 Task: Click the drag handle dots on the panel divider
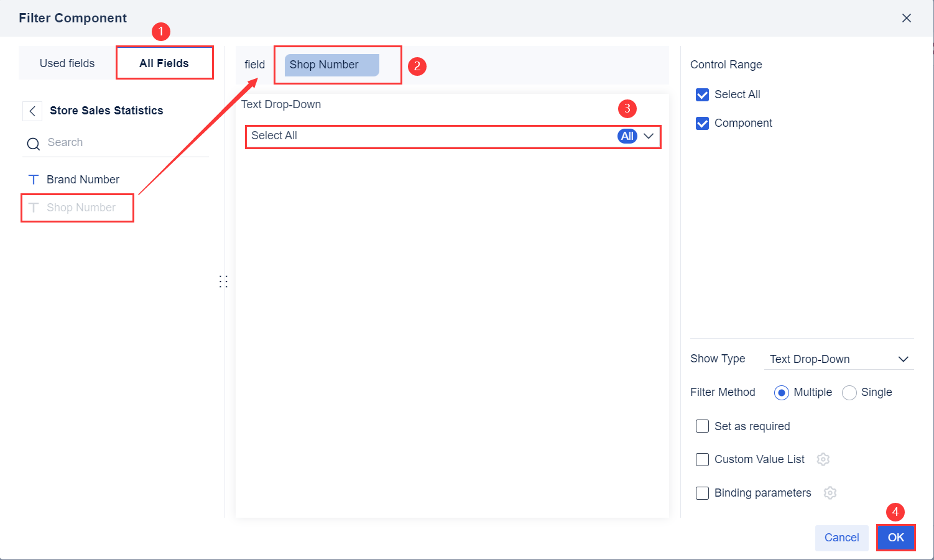[x=224, y=281]
